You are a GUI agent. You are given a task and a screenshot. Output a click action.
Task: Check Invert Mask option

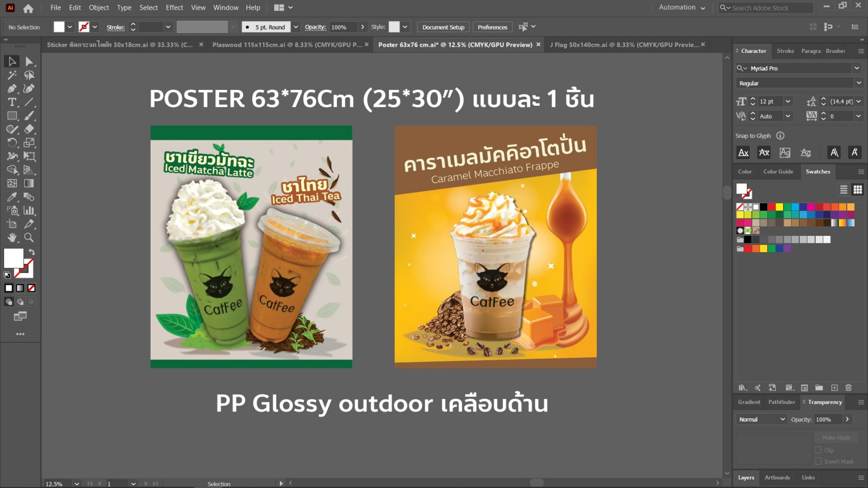pos(819,462)
